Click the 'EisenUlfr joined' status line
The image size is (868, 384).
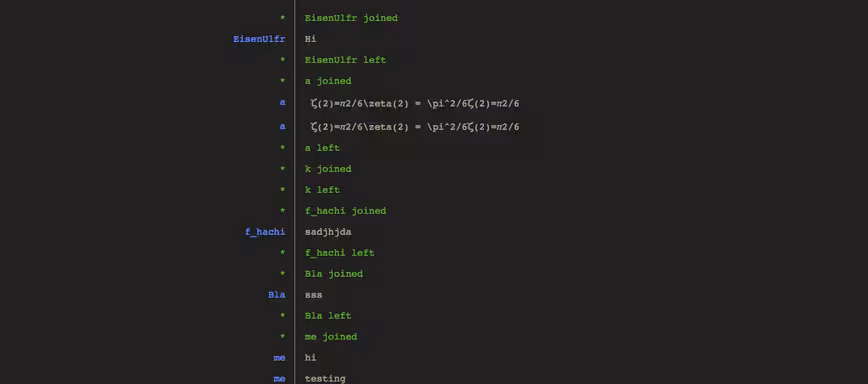point(351,18)
